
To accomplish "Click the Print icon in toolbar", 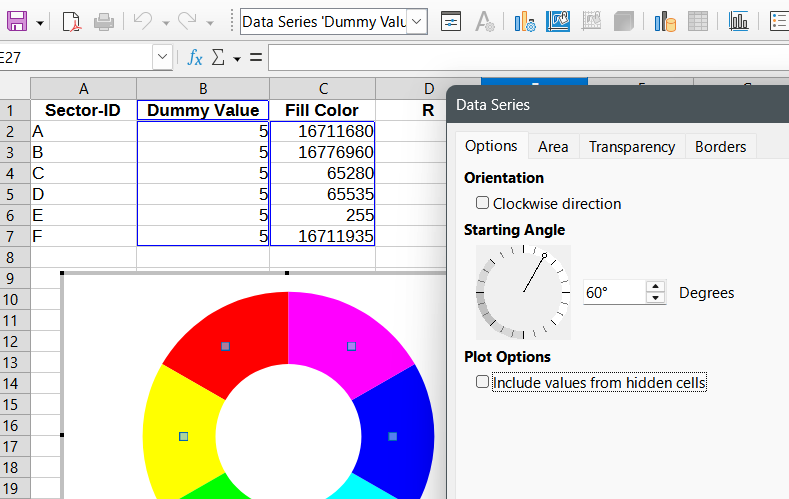I will [x=104, y=21].
